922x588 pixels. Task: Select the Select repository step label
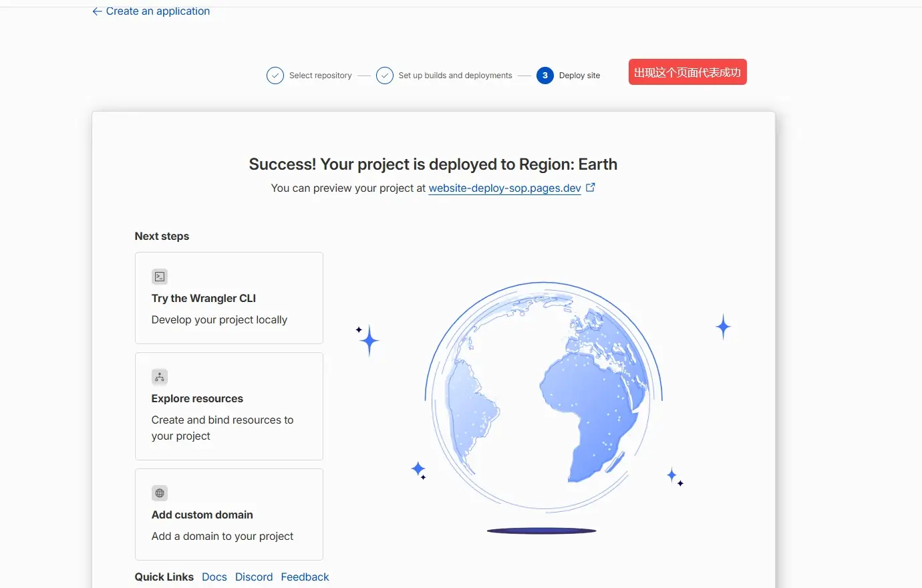[321, 76]
